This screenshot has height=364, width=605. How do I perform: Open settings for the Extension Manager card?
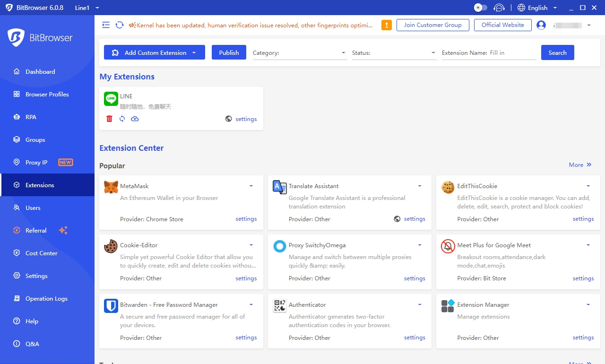coord(583,338)
